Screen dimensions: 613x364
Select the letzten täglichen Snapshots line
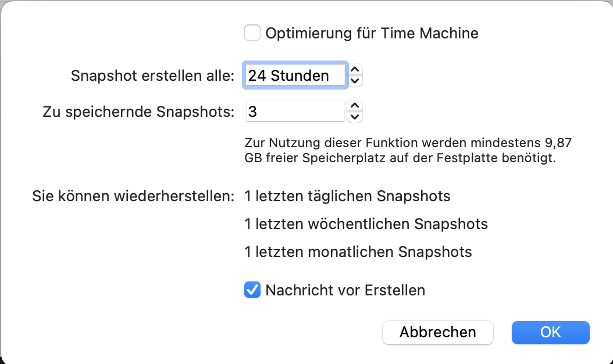347,196
